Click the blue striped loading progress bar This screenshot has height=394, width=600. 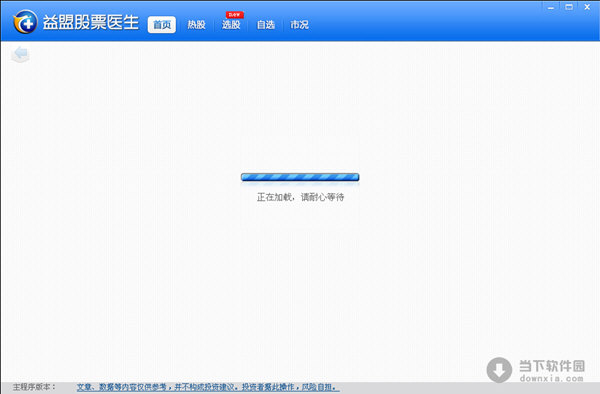click(300, 177)
